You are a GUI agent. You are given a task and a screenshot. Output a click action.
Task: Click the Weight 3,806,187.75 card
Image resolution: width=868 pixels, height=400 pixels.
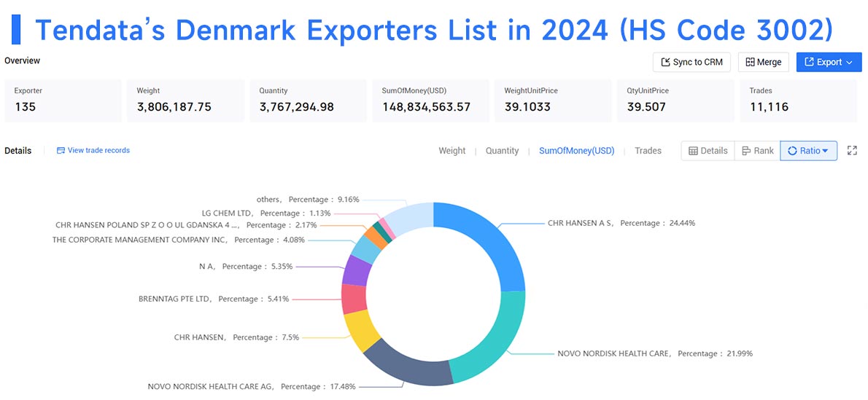pyautogui.click(x=185, y=101)
